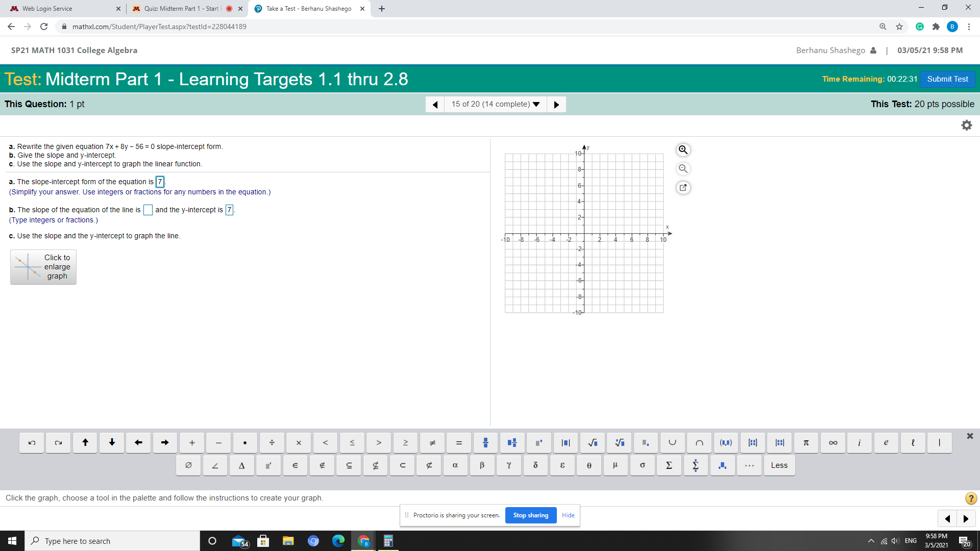Zoom in on the graph
This screenshot has width=980, height=551.
pyautogui.click(x=683, y=150)
